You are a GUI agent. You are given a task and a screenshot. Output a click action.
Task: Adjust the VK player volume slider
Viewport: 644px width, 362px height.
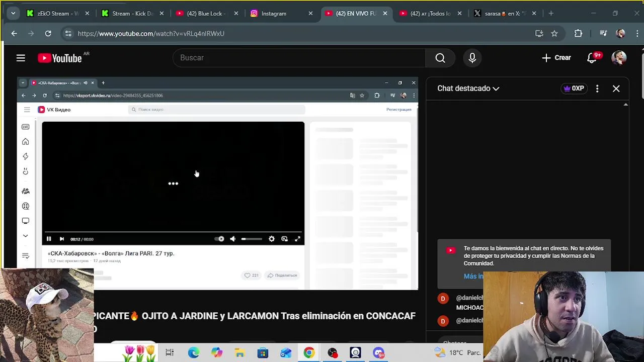[251, 239]
